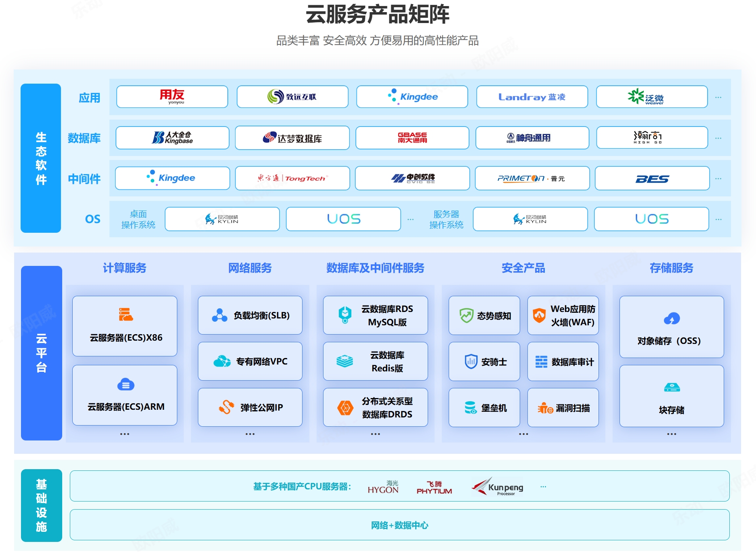Open the 云数据库RDS MySQL版 card
Image resolution: width=756 pixels, height=552 pixels.
376,315
